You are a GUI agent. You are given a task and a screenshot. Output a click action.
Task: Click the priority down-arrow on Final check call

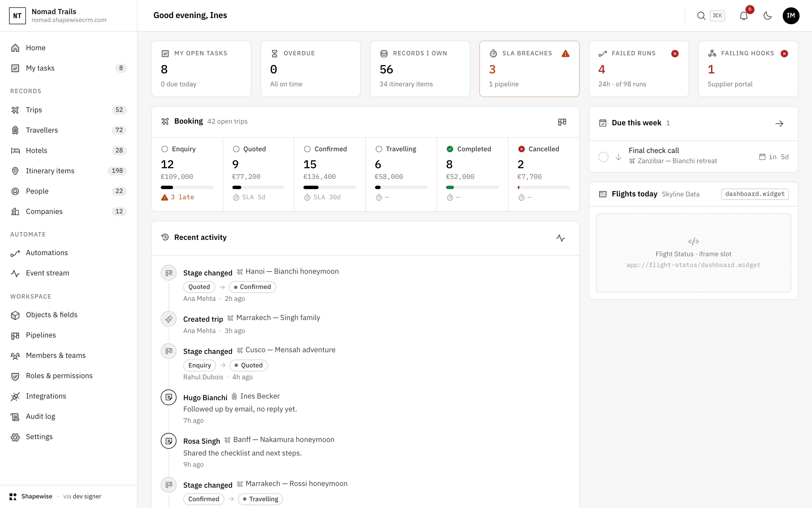click(x=618, y=157)
